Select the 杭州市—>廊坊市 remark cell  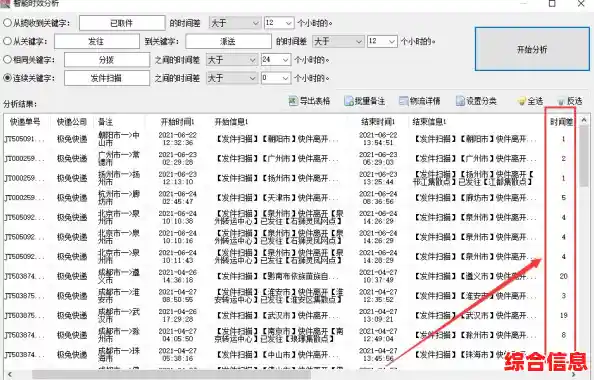pos(119,198)
